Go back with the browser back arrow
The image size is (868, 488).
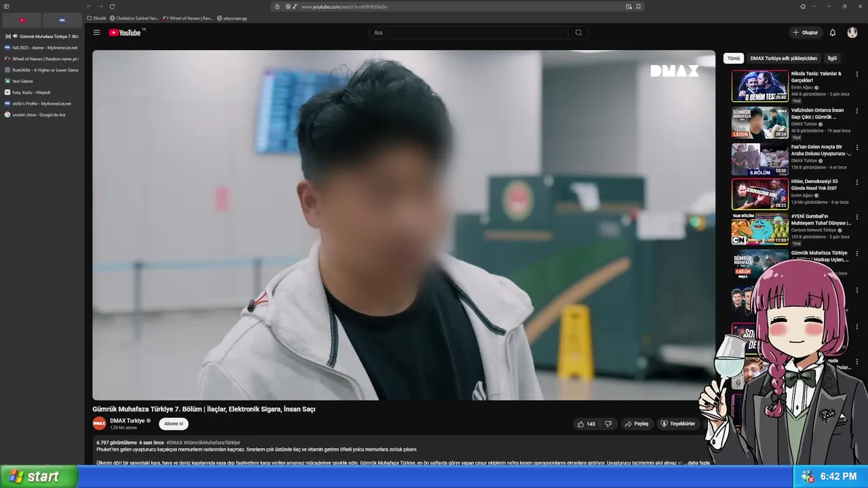pos(89,7)
